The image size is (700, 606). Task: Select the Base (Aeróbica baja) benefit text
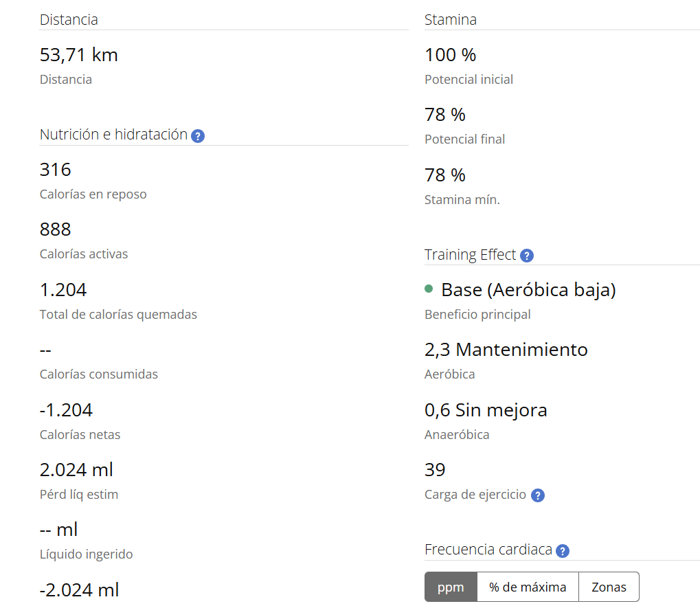click(528, 290)
